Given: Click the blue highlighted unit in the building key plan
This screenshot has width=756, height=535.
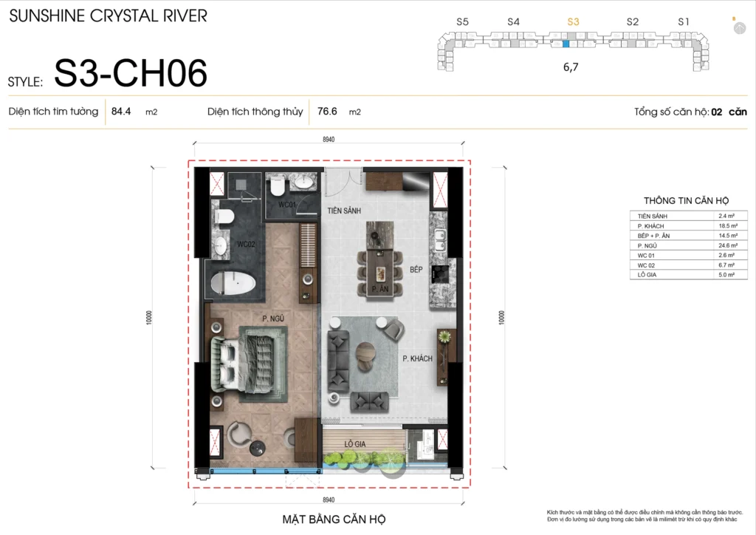Looking at the screenshot, I should pos(566,44).
